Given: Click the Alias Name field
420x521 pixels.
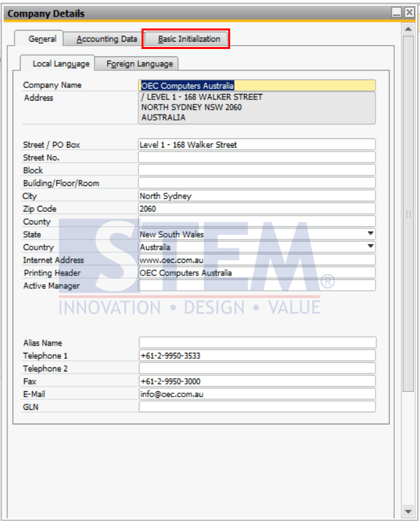Looking at the screenshot, I should (x=258, y=342).
